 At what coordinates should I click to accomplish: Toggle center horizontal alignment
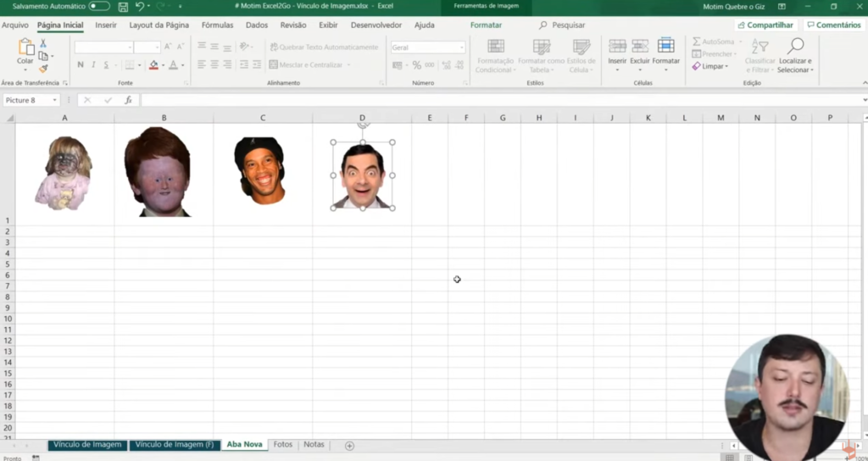214,64
